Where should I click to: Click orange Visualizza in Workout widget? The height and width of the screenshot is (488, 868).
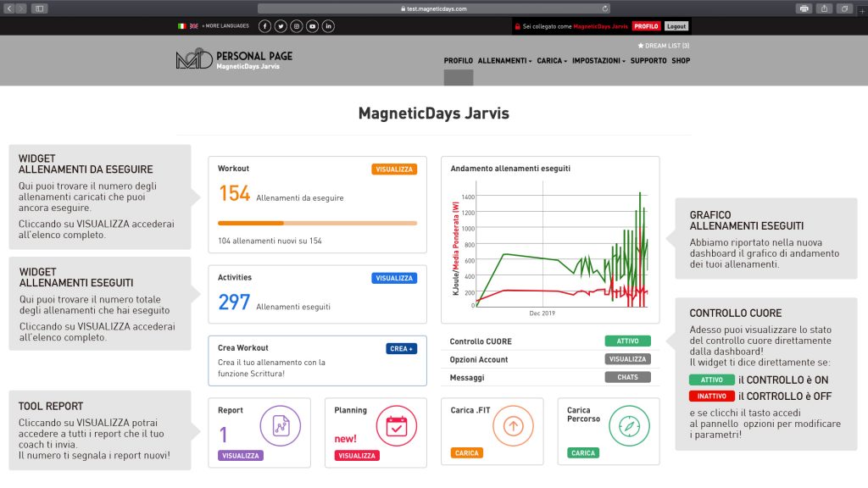tap(394, 169)
